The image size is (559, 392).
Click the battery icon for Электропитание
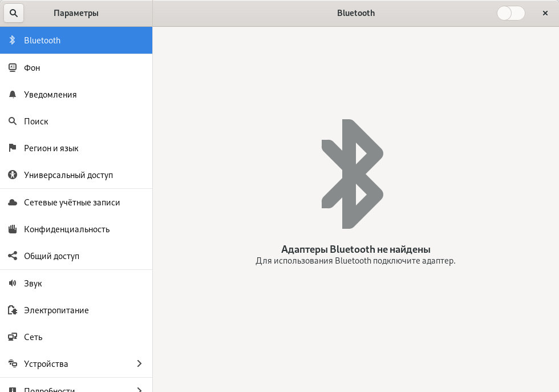(13, 310)
